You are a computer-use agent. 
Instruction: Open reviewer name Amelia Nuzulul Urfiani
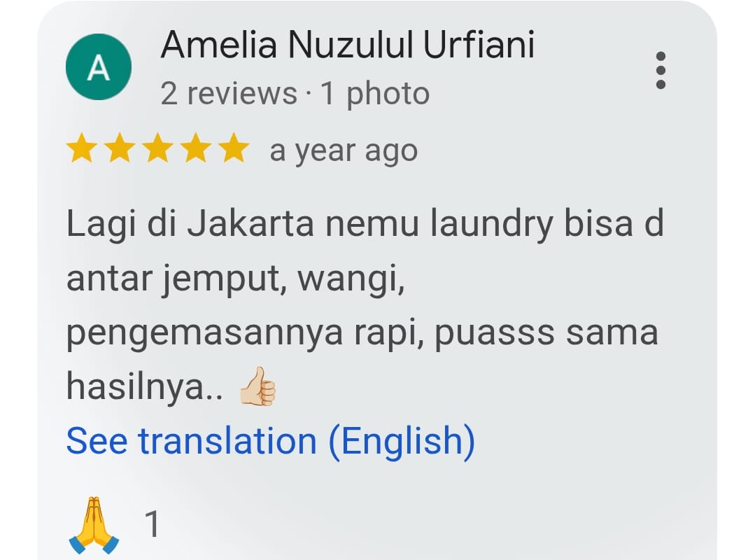coord(348,45)
